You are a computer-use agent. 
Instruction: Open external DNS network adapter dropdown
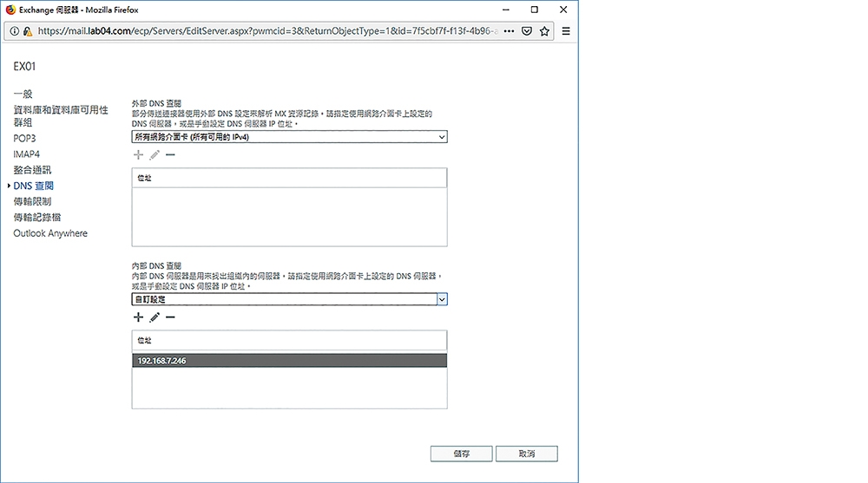[x=290, y=137]
